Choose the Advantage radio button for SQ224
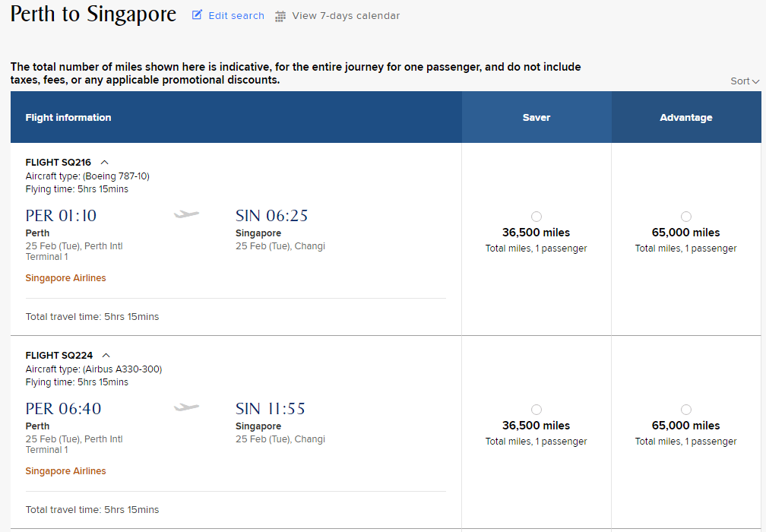Image resolution: width=766 pixels, height=532 pixels. (x=686, y=410)
